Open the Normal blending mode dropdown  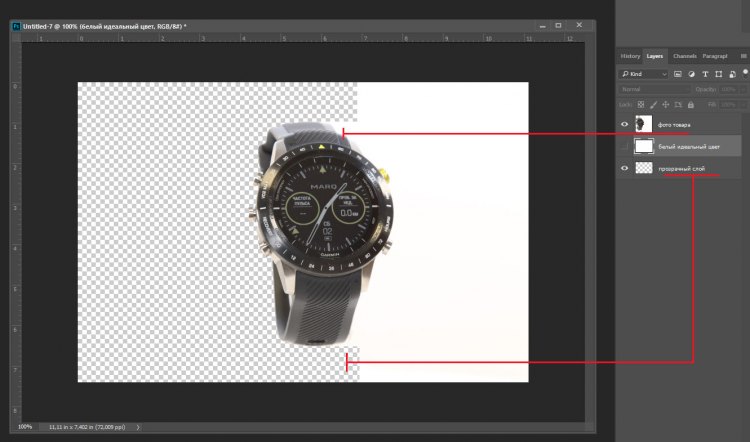tap(654, 89)
